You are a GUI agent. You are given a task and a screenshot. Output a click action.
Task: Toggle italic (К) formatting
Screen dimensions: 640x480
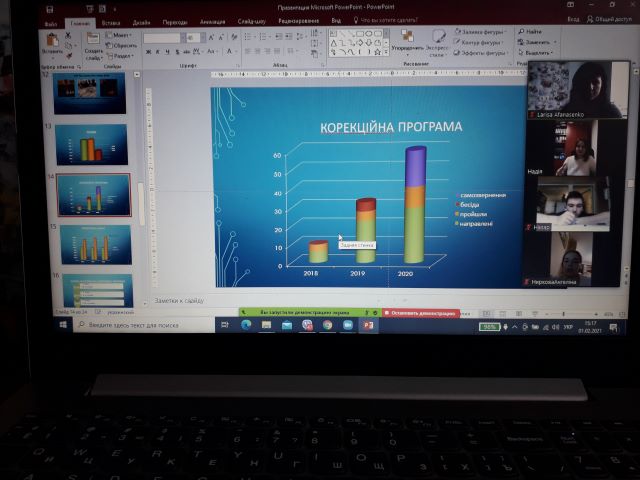pyautogui.click(x=156, y=53)
